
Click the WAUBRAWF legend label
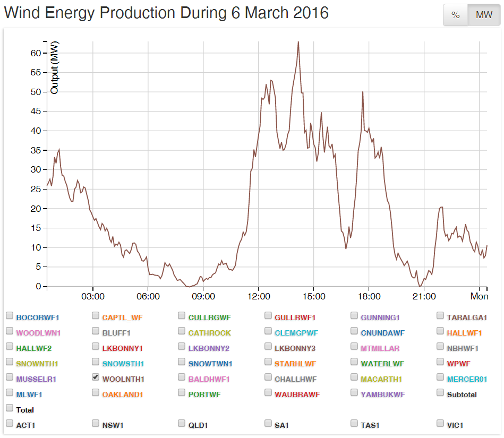point(297,394)
